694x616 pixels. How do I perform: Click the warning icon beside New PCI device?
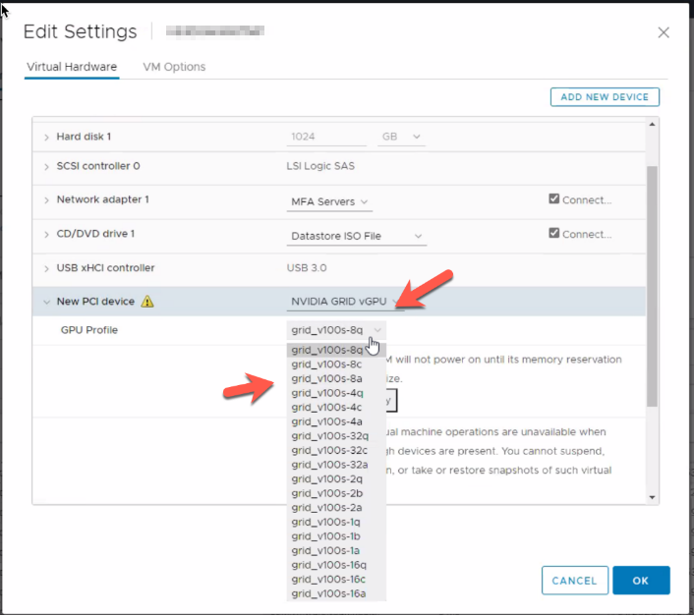click(146, 302)
